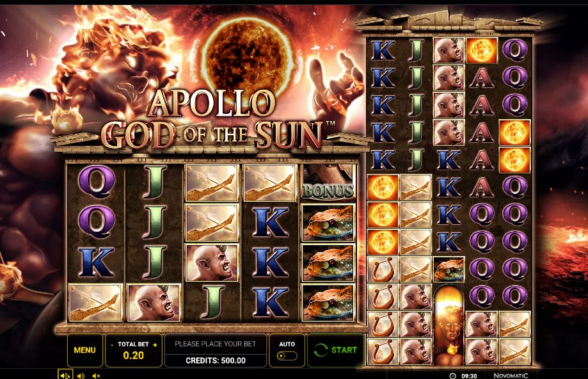Viewport: 588px width, 379px height.
Task: Mute sound with crossed speaker icon
Action: click(x=97, y=376)
